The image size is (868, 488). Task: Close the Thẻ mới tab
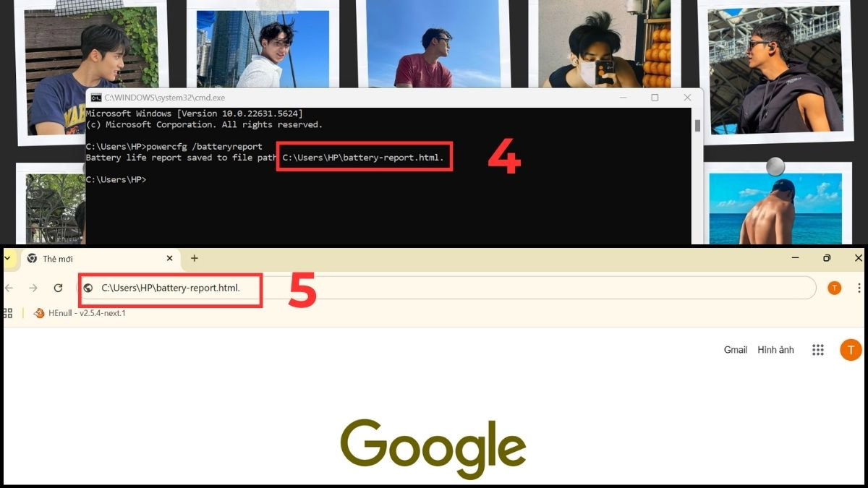coord(170,258)
